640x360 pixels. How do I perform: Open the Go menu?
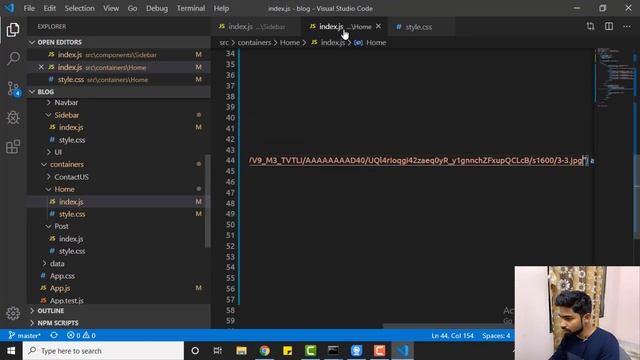pos(132,8)
